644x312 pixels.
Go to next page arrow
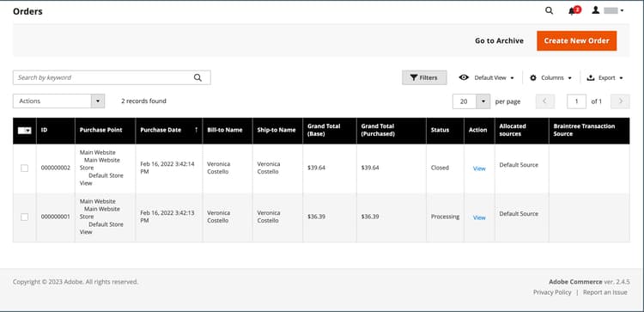click(620, 101)
